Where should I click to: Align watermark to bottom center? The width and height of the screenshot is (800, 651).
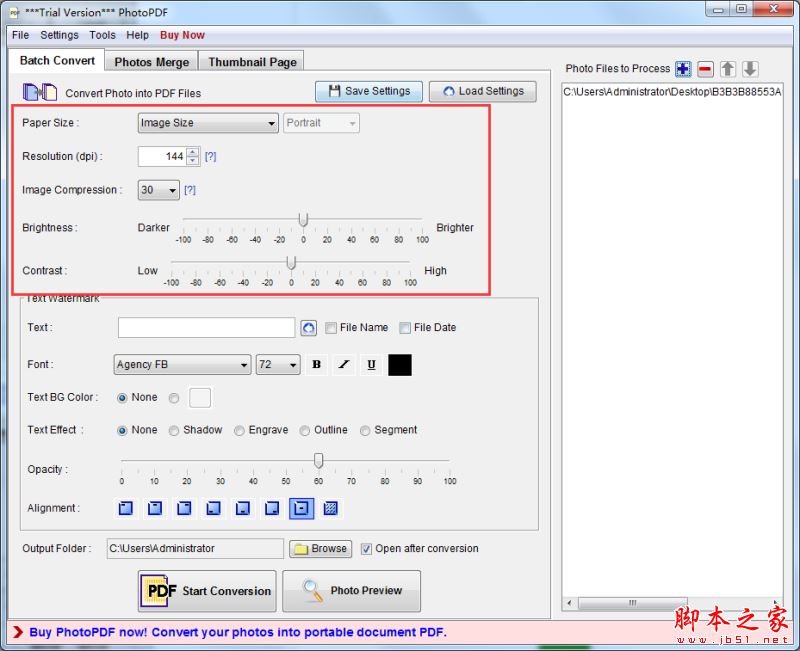(243, 508)
